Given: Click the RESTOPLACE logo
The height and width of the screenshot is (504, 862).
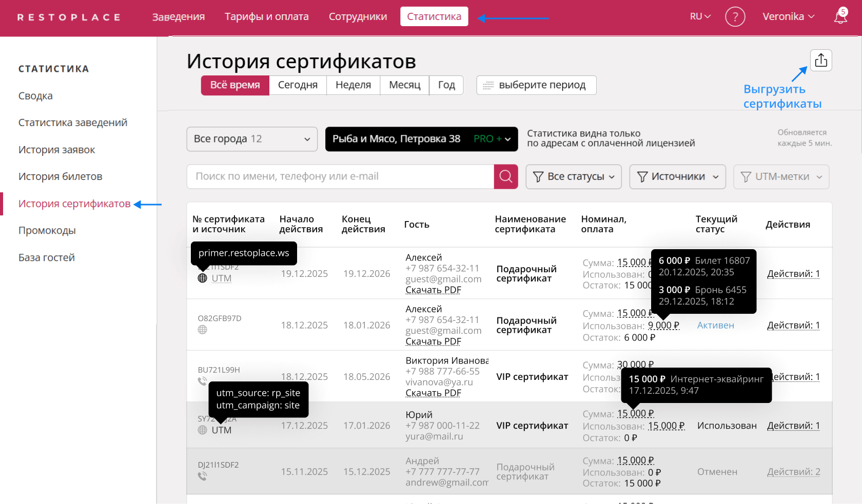Looking at the screenshot, I should coord(68,16).
